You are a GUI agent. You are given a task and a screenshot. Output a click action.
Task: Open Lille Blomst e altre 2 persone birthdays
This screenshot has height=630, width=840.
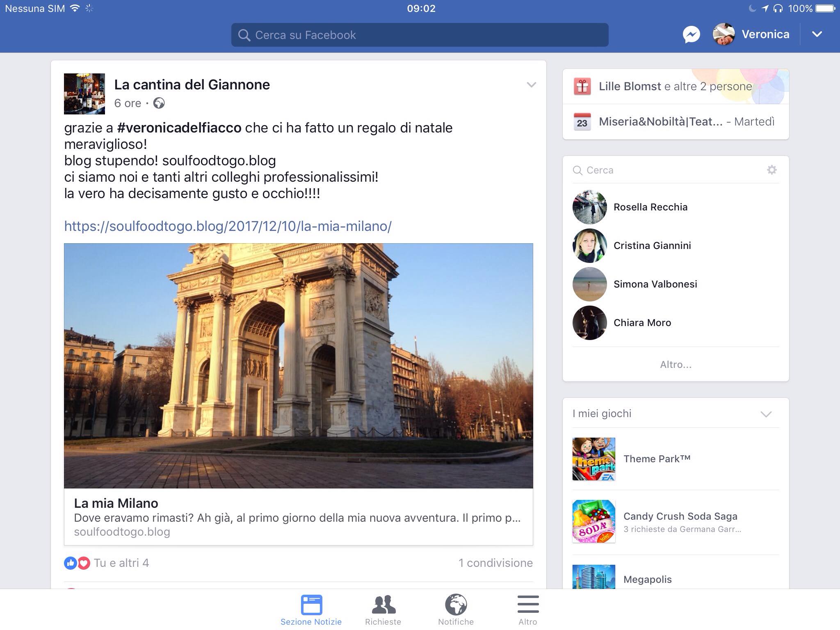pyautogui.click(x=675, y=87)
